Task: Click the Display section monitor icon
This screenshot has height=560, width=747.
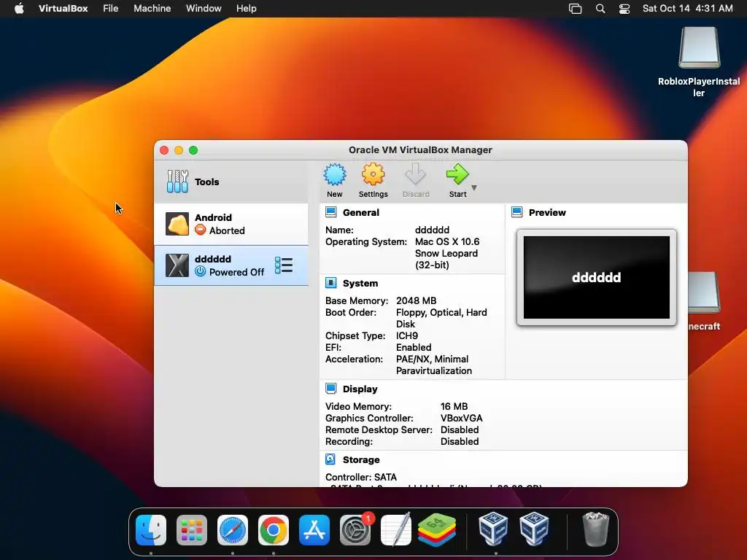Action: pyautogui.click(x=330, y=389)
